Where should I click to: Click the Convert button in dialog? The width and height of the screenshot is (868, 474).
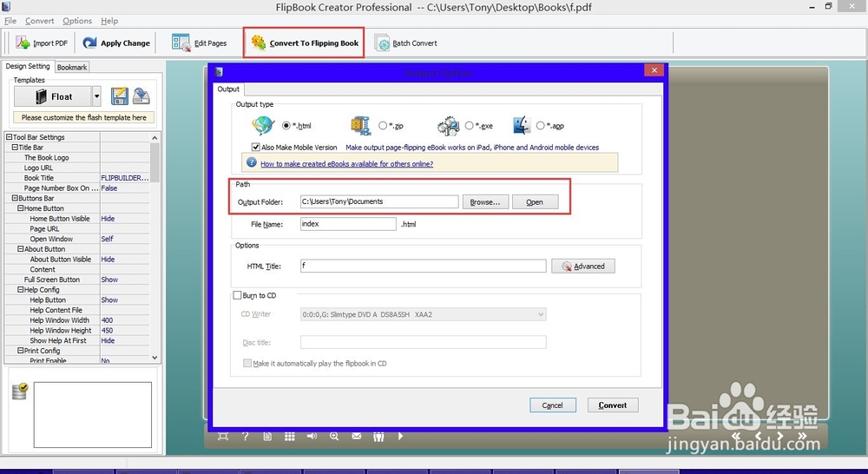(612, 405)
